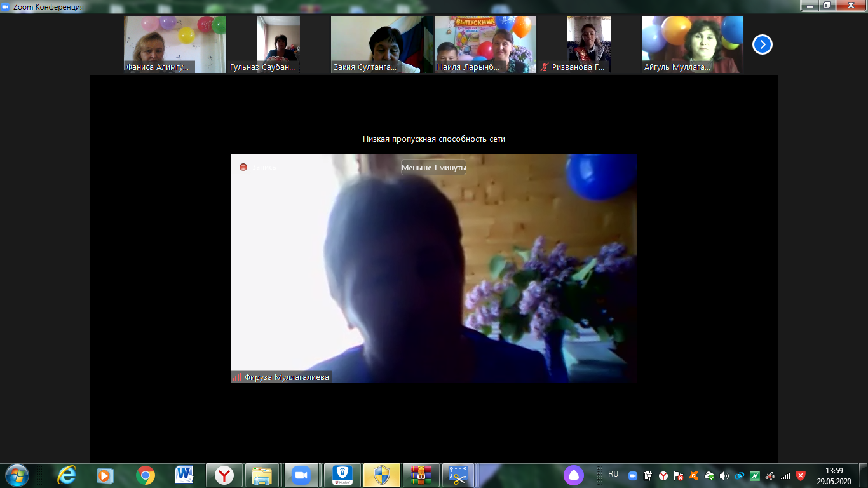Click the muted microphone icon beside Ризванова

coord(545,67)
